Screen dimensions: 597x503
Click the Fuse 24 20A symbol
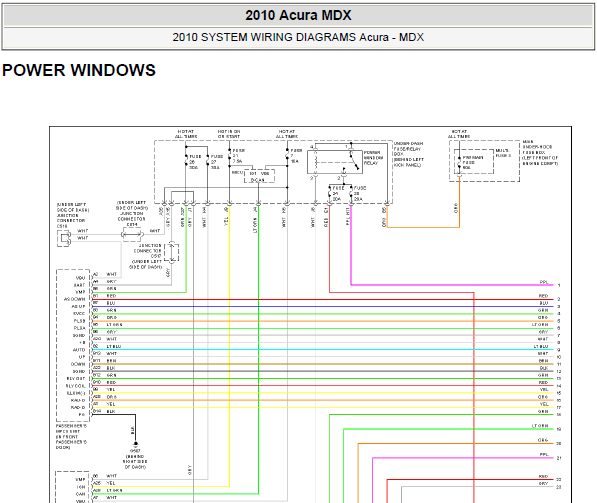330,194
